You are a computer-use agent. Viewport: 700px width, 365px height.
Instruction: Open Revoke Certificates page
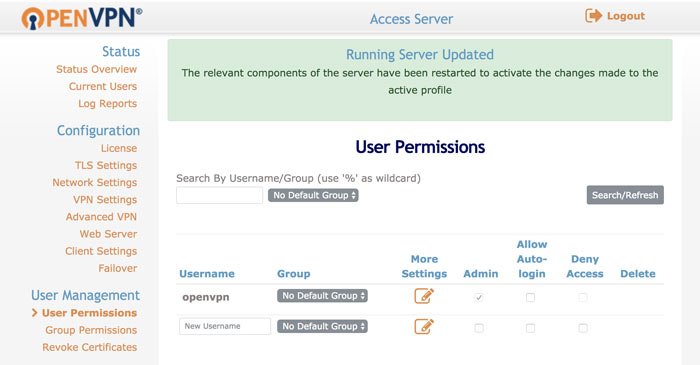90,347
